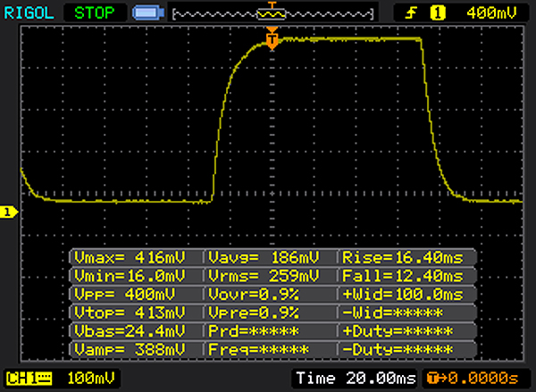
Task: Click the Vamp= 388mV measurement
Action: click(130, 350)
